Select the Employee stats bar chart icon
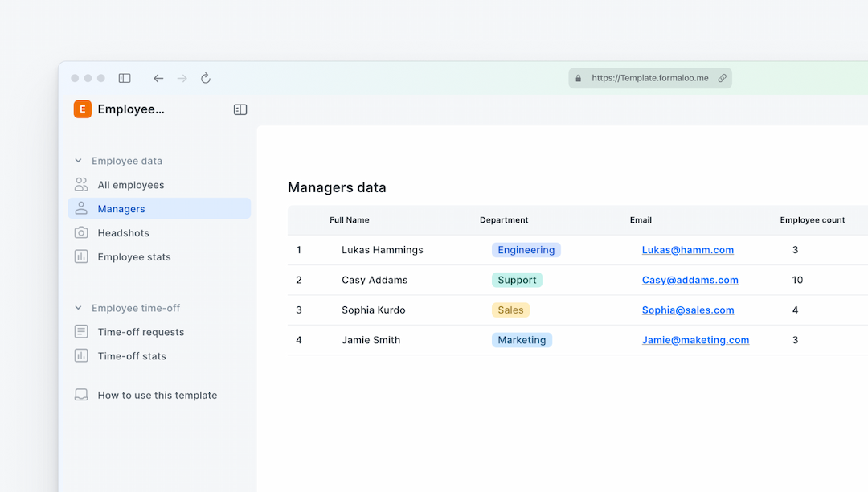 [80, 256]
